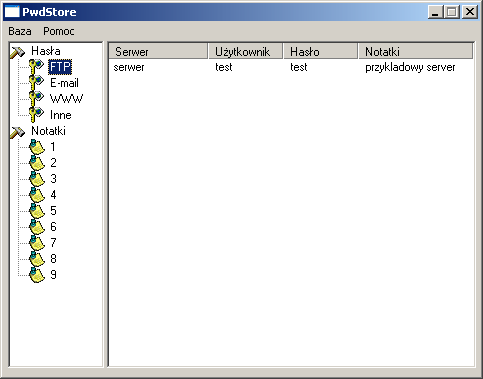The image size is (483, 379).
Task: Open note labeled 8
Action: coord(53,259)
